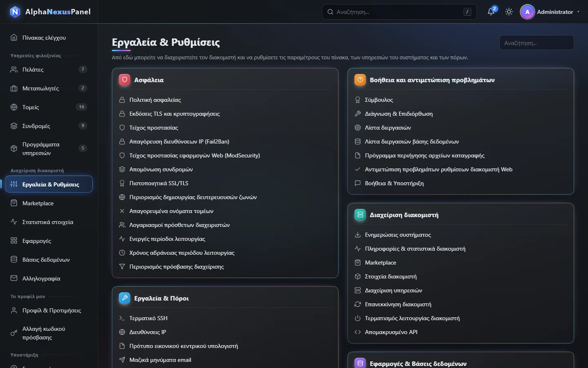The width and height of the screenshot is (588, 368).
Task: Click the Συνδρομές layers icon in sidebar
Action: pyautogui.click(x=14, y=126)
